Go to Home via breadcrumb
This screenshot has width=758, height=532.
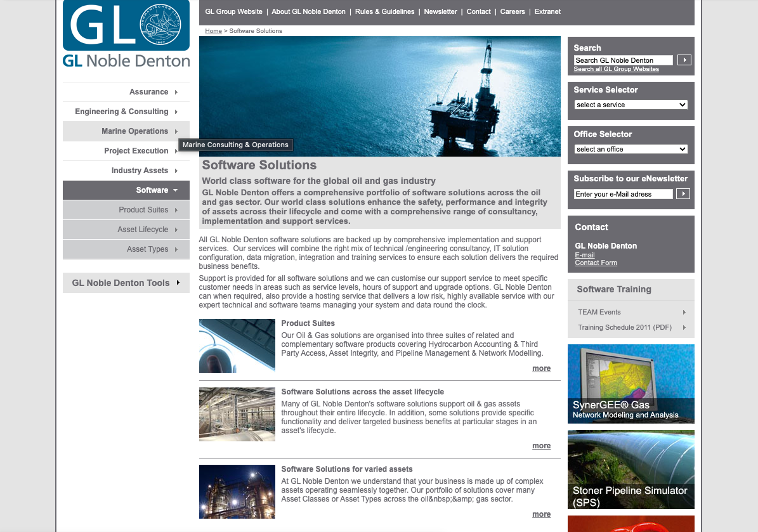point(213,31)
